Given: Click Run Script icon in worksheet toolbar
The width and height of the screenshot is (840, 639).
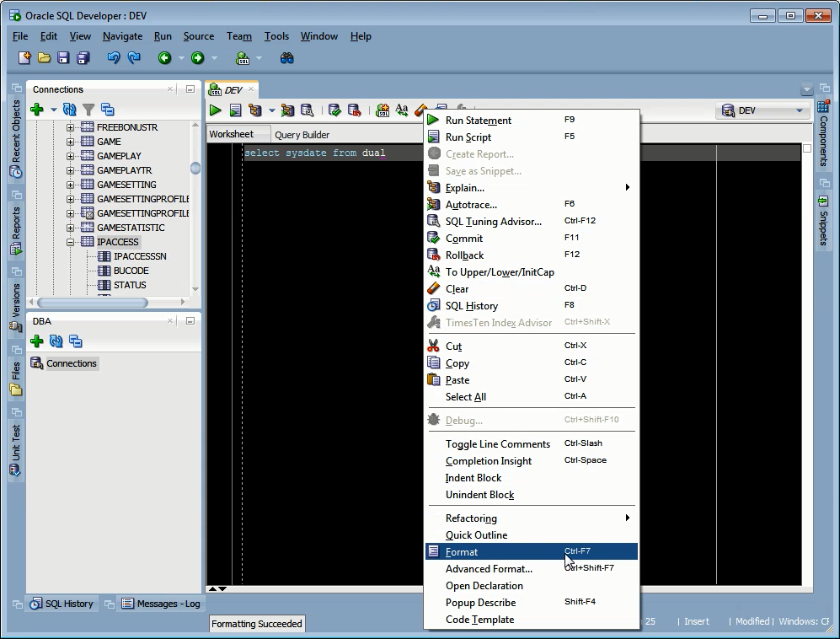Looking at the screenshot, I should pos(235,110).
